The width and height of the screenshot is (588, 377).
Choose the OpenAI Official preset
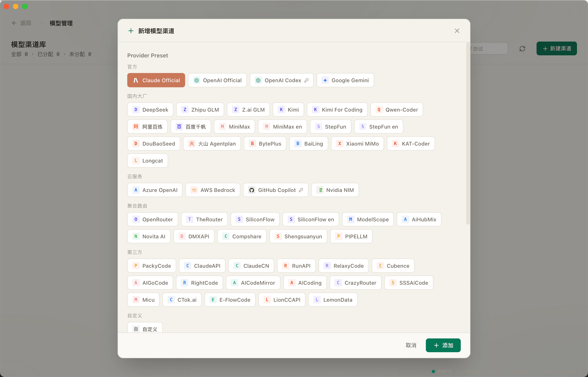pyautogui.click(x=217, y=80)
